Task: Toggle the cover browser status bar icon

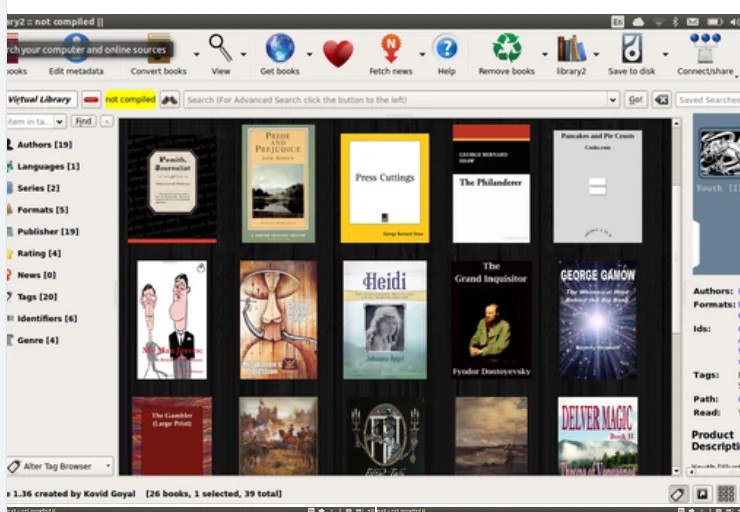Action: 702,494
